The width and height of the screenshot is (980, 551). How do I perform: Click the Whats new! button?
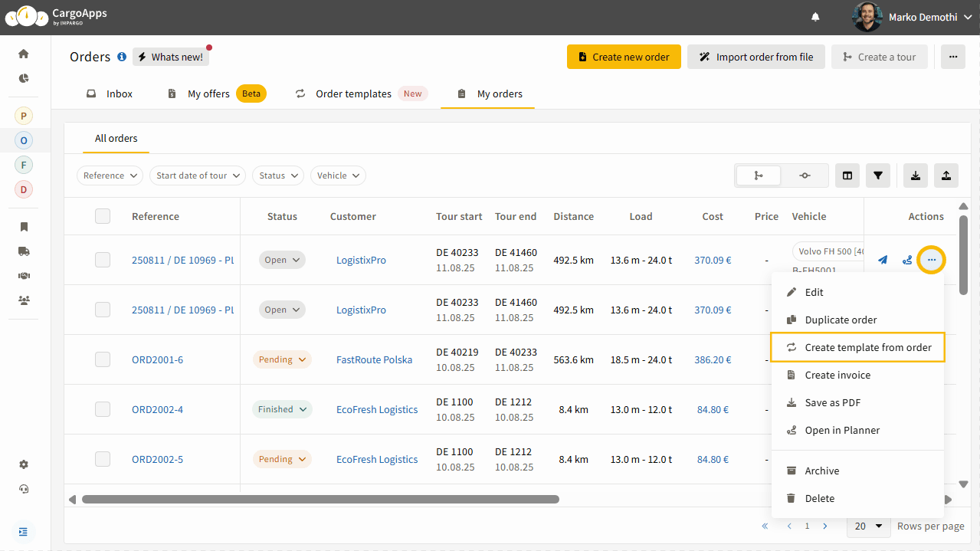click(170, 57)
